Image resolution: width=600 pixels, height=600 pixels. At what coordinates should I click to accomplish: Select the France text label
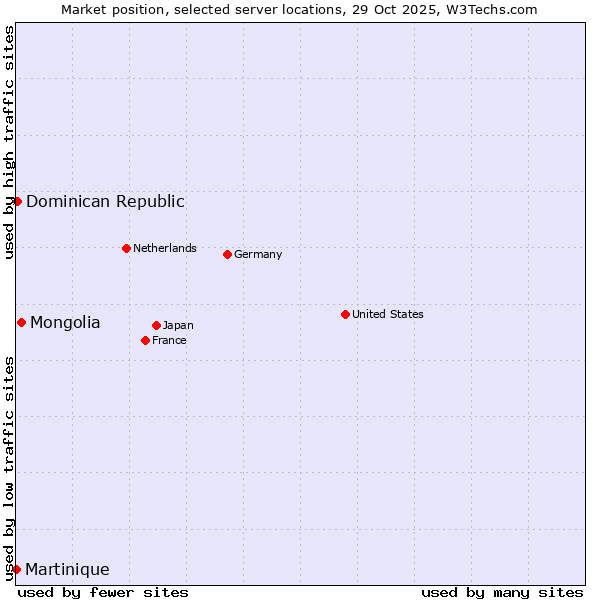coord(169,340)
